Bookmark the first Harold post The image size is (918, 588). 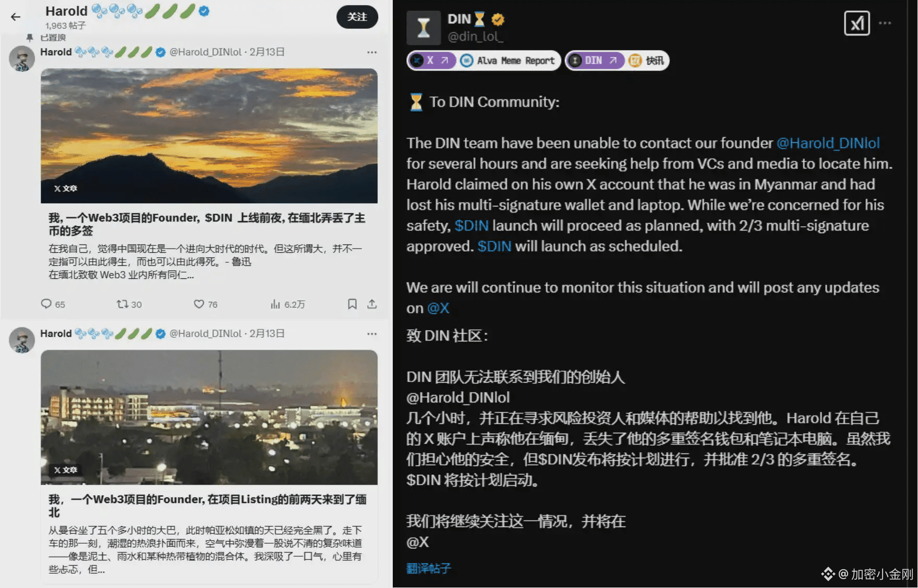click(x=353, y=304)
